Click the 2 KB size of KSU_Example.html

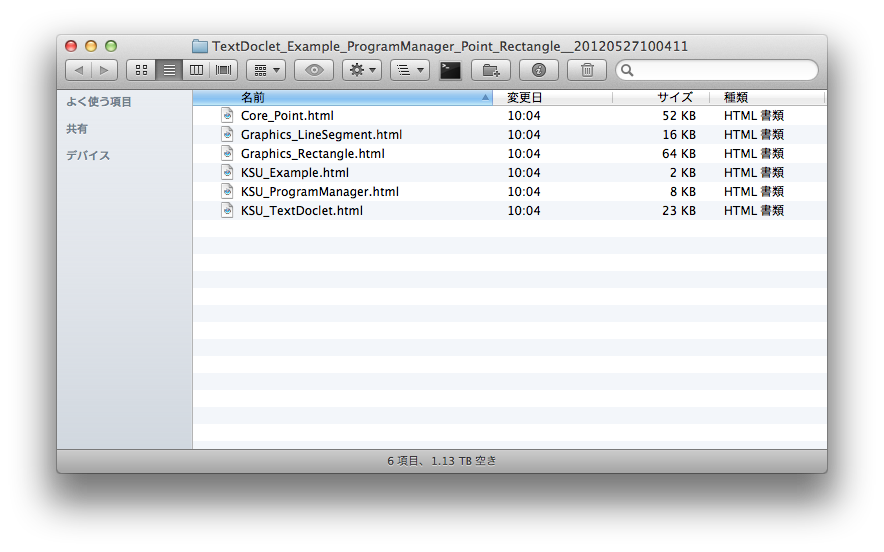point(683,173)
